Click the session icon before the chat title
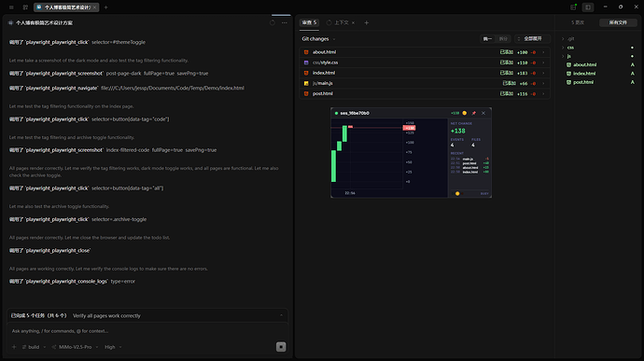Image resolution: width=644 pixels, height=361 pixels. (x=10, y=23)
